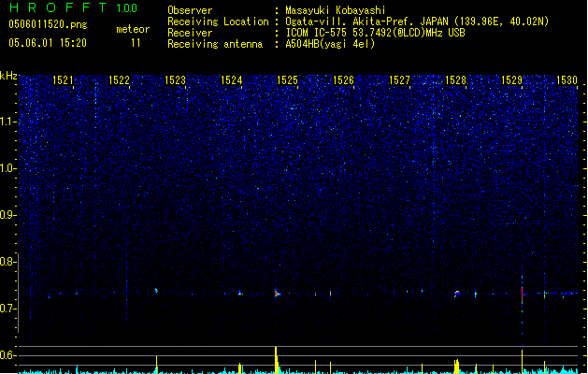Click the 1.0 kHz frequency label
The image size is (588, 374).
click(7, 168)
